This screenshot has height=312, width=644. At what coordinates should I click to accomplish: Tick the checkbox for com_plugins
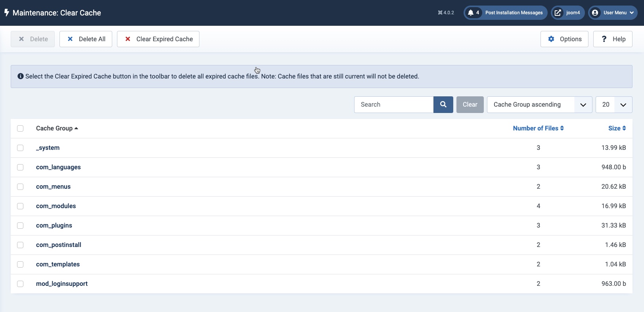[x=20, y=226]
